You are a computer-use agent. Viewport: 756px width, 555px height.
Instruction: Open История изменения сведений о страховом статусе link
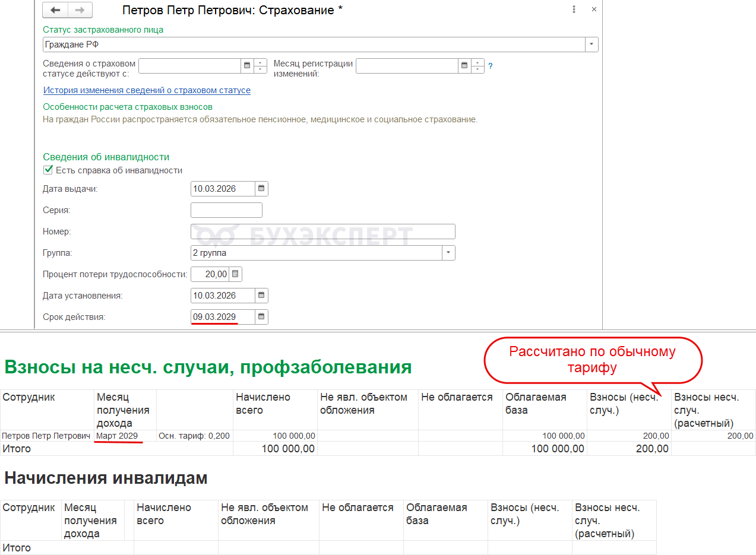(x=147, y=90)
